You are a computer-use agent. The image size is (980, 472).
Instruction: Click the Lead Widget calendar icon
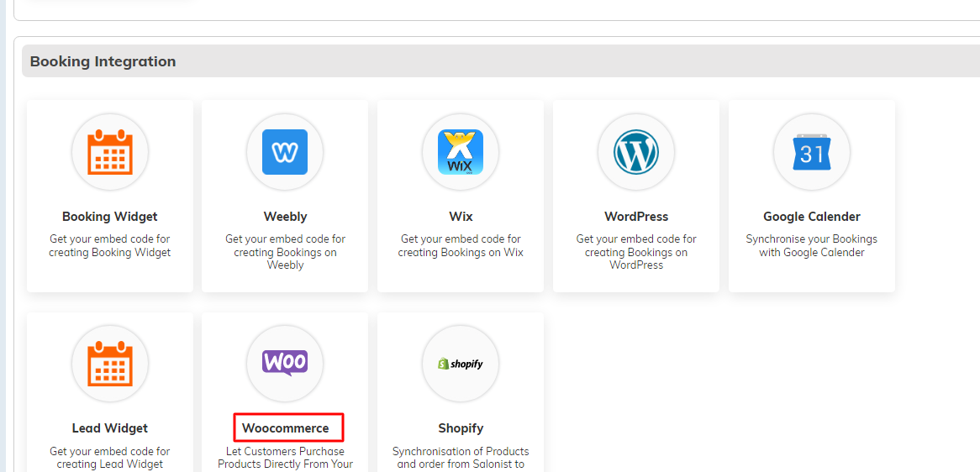pyautogui.click(x=110, y=364)
